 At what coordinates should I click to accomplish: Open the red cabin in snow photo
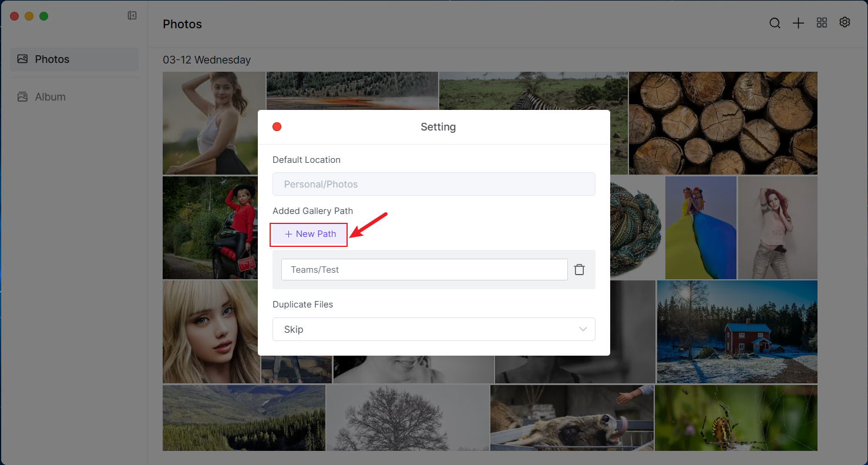pyautogui.click(x=736, y=331)
